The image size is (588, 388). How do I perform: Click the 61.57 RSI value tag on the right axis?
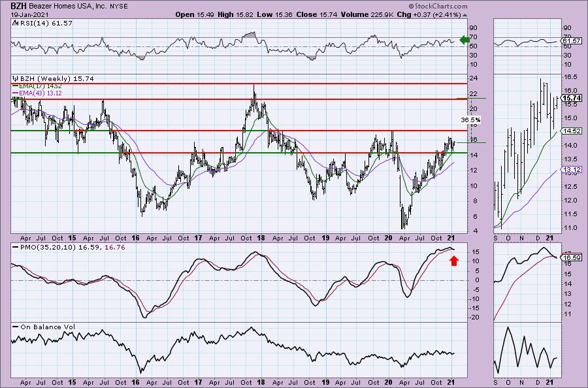click(572, 41)
